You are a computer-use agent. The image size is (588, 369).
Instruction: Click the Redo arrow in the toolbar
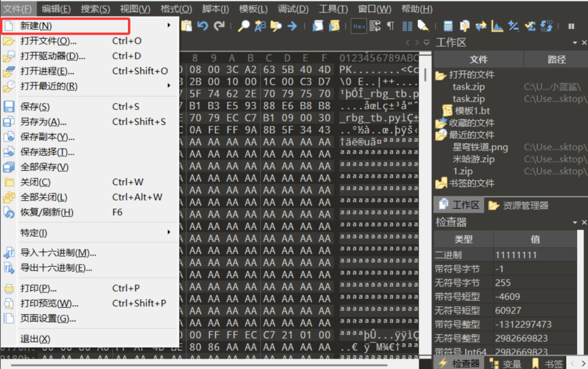(220, 26)
